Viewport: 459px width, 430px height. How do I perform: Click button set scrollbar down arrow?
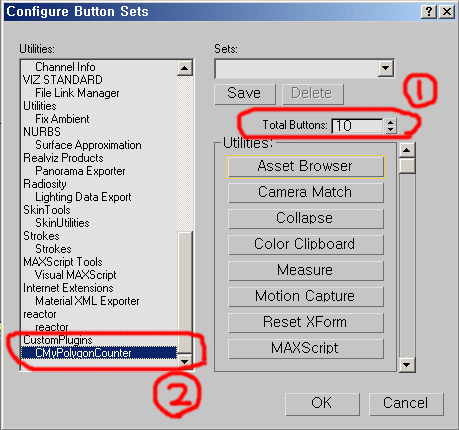407,364
